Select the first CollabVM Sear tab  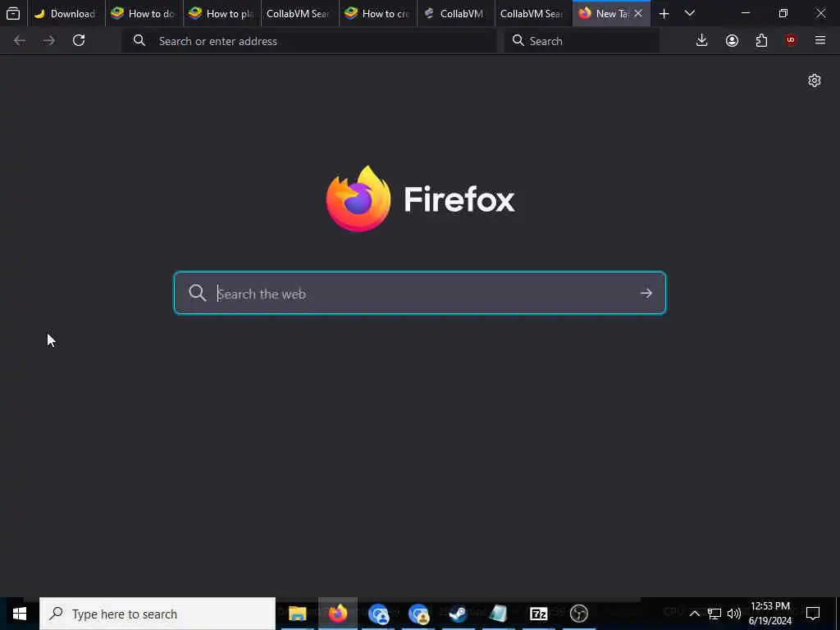299,13
